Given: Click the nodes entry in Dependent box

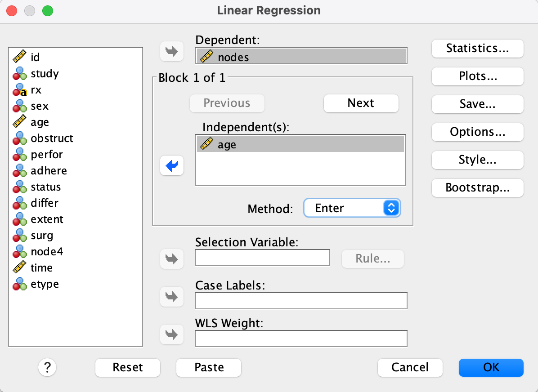Looking at the screenshot, I should pyautogui.click(x=233, y=57).
